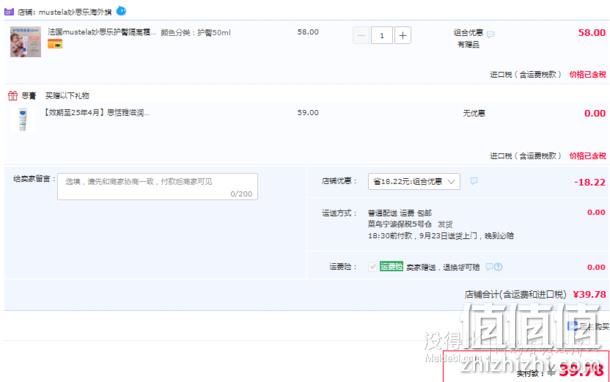
Task: Click the gift box icon in the gift row
Action: point(13,95)
